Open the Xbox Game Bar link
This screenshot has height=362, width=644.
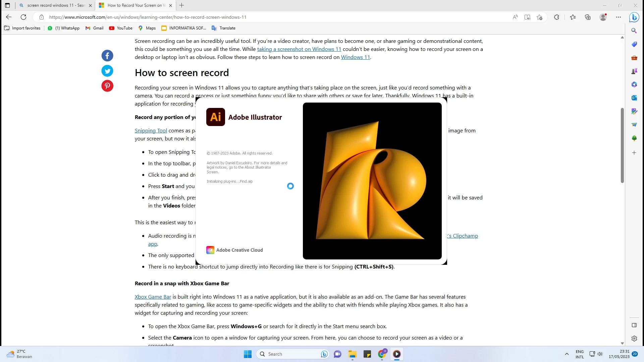click(x=153, y=297)
